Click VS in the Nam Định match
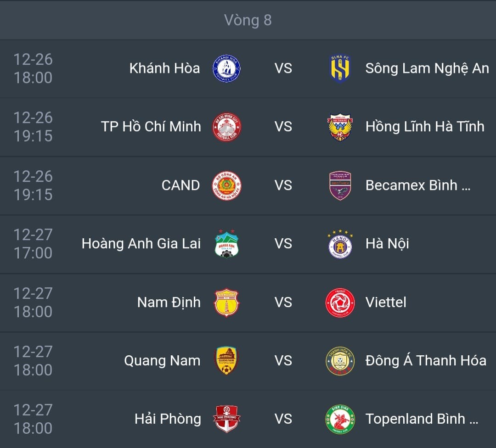 (283, 302)
